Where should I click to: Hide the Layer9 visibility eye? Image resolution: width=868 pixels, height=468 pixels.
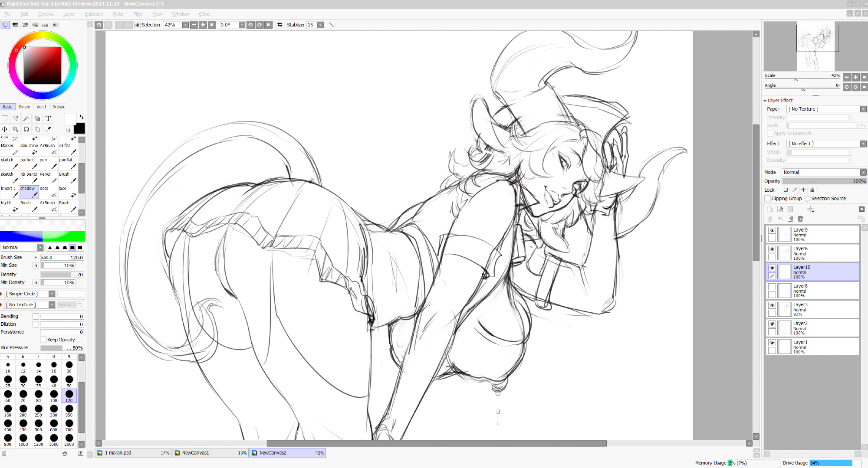click(x=772, y=231)
